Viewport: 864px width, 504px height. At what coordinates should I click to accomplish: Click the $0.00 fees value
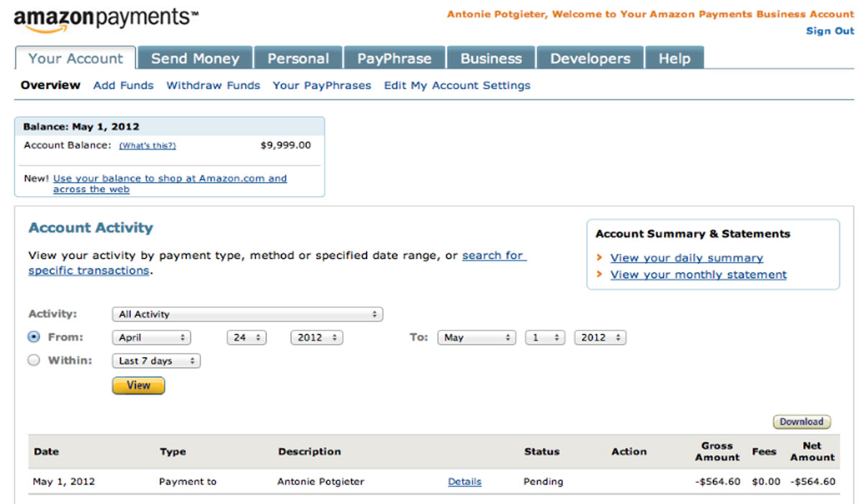(x=766, y=482)
